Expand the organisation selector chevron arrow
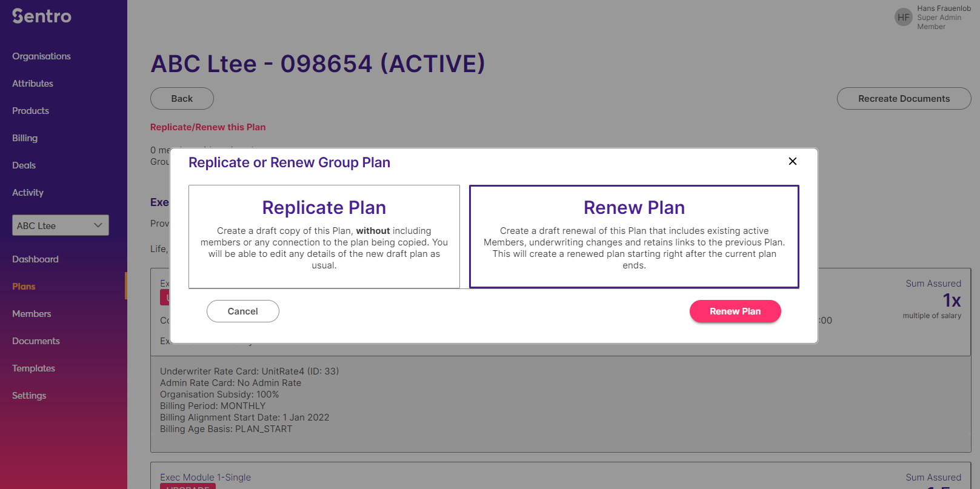980x489 pixels. (98, 225)
